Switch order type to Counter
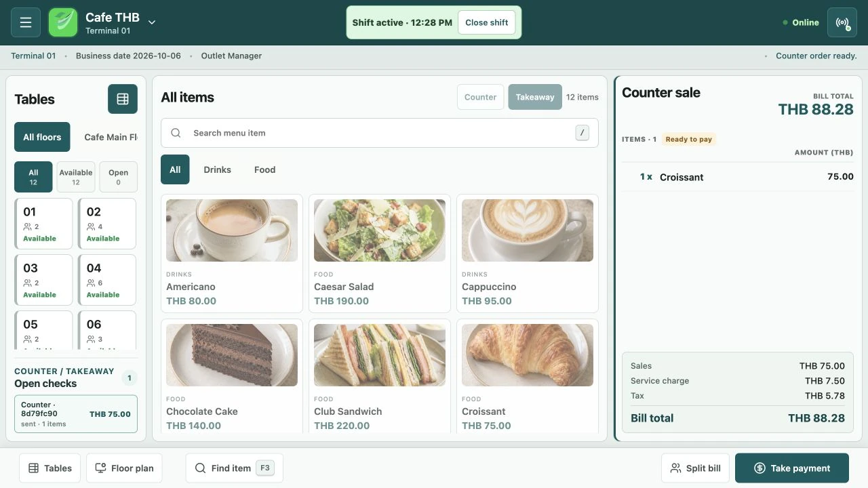Image resolution: width=868 pixels, height=488 pixels. [480, 97]
